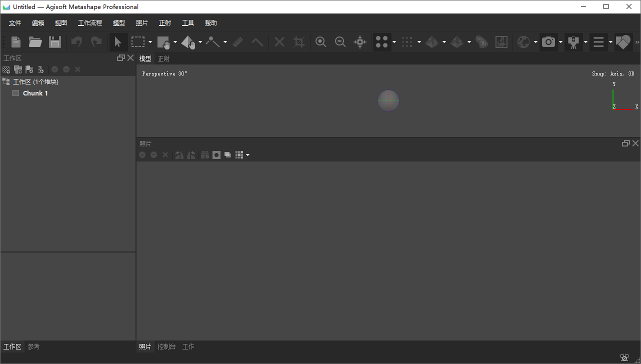Viewport: 641px width, 364px height.
Task: Switch to the 控制台 tab at the bottom
Action: coord(166,346)
